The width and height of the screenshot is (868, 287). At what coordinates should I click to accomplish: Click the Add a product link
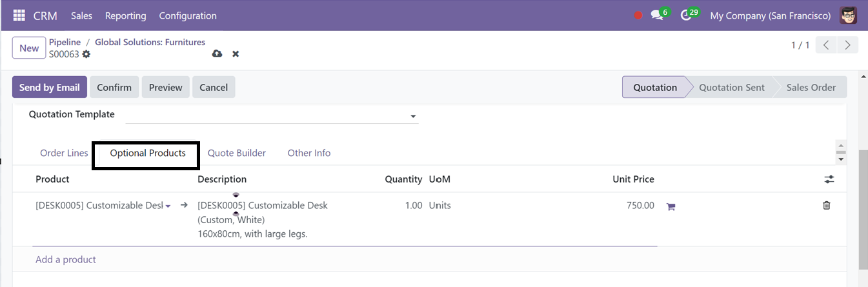pos(66,259)
